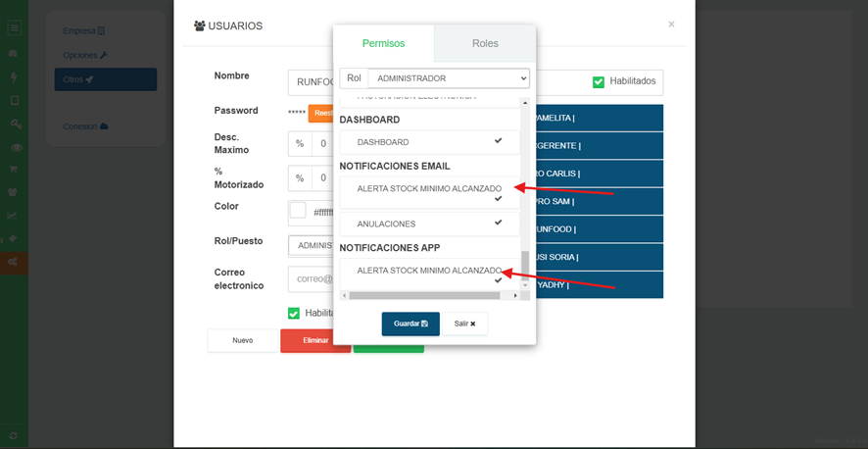Viewport: 868px width, 449px height.
Task: Open the dashboard gauge icon in the sidebar
Action: [14, 54]
